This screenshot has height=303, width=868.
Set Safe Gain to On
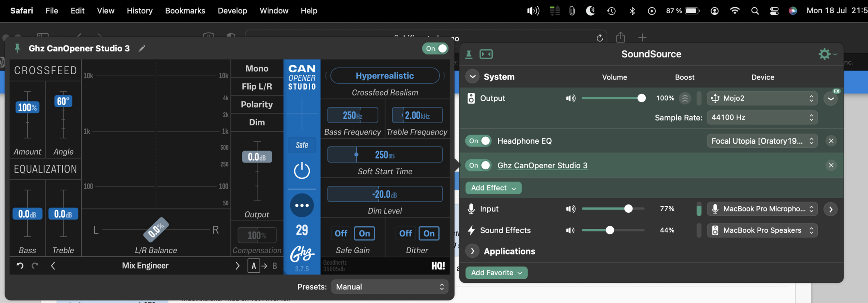pos(364,234)
